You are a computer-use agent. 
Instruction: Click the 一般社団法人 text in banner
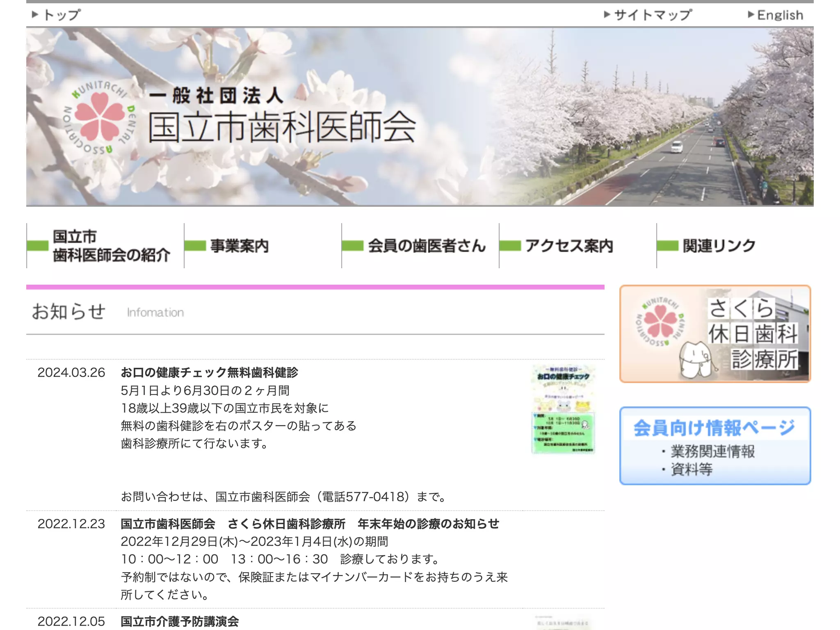point(217,96)
